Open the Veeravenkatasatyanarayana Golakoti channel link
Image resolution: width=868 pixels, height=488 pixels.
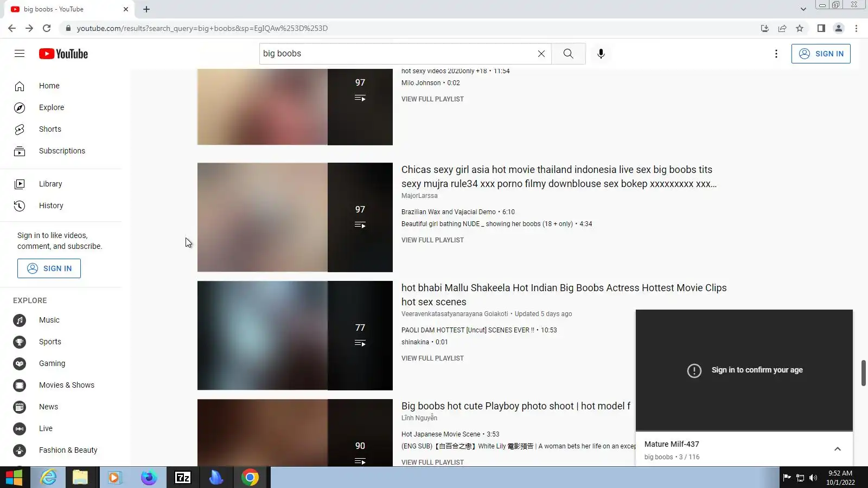coord(455,314)
